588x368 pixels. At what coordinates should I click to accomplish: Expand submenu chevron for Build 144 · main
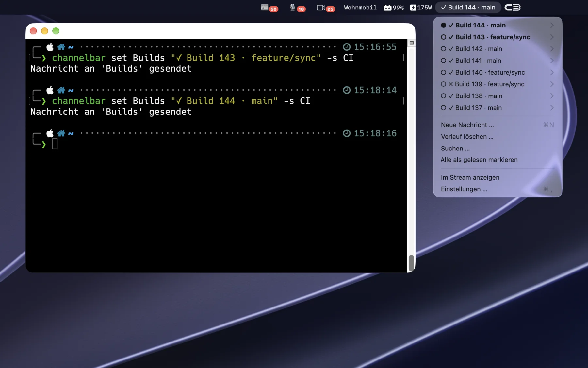552,25
